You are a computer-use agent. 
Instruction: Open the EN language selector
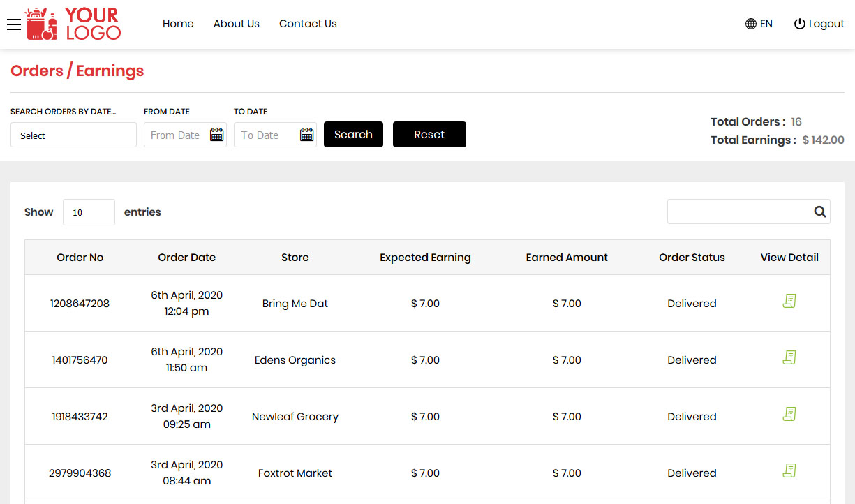coord(759,24)
